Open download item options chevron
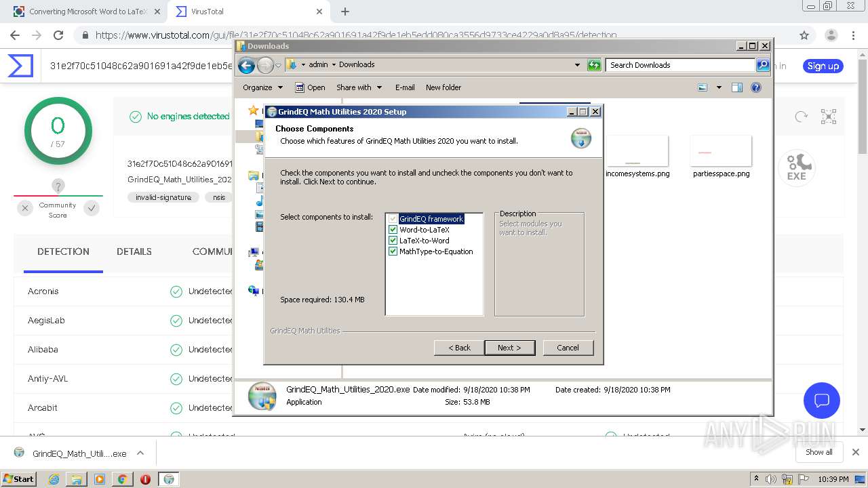Viewport: 868px width, 488px height. coord(140,453)
